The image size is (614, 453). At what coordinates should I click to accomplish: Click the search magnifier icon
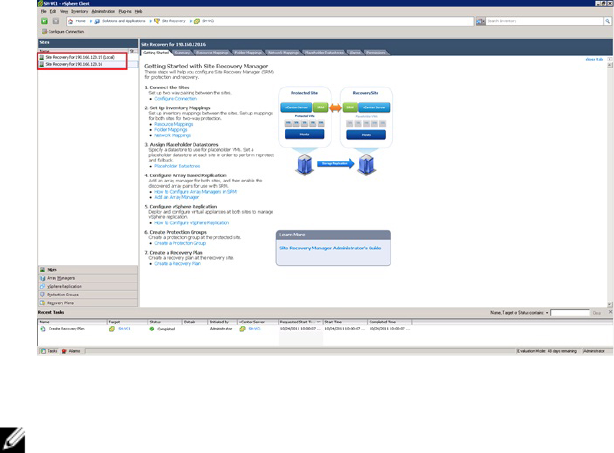point(607,21)
